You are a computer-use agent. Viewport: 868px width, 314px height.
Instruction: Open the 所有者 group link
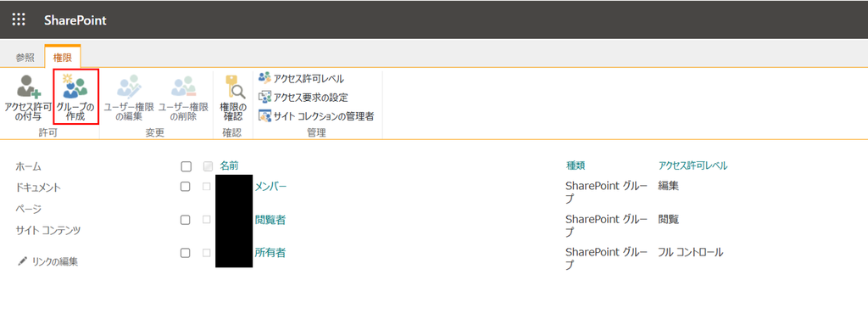(270, 253)
